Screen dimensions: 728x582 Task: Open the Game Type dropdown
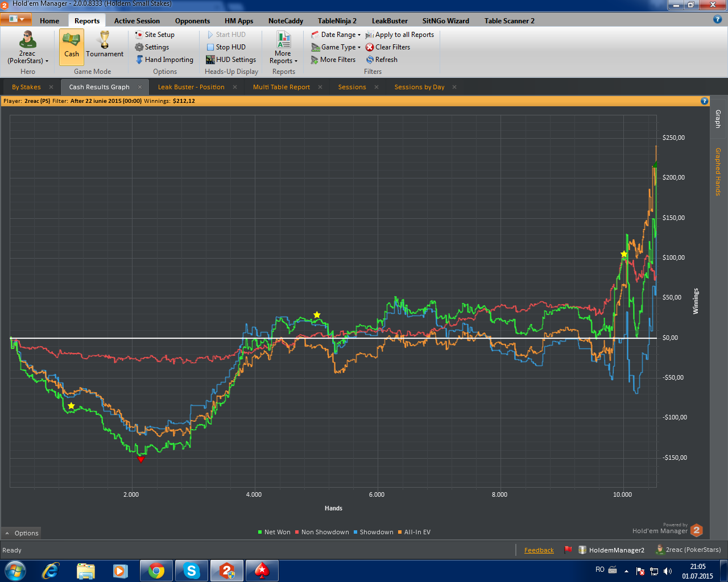336,47
